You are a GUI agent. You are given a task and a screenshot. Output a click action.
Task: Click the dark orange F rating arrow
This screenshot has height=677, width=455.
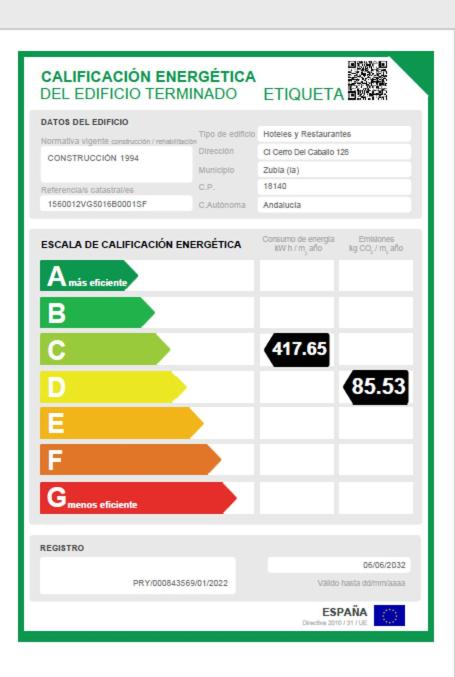coord(130,460)
